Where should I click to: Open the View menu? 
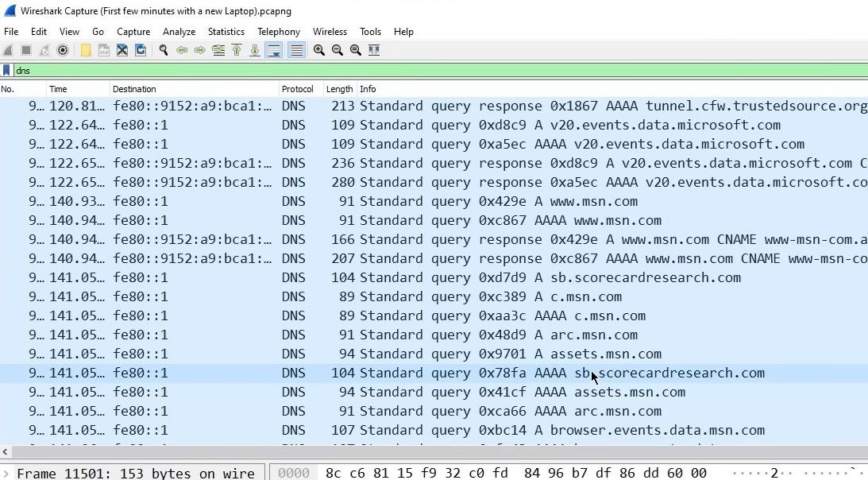69,32
